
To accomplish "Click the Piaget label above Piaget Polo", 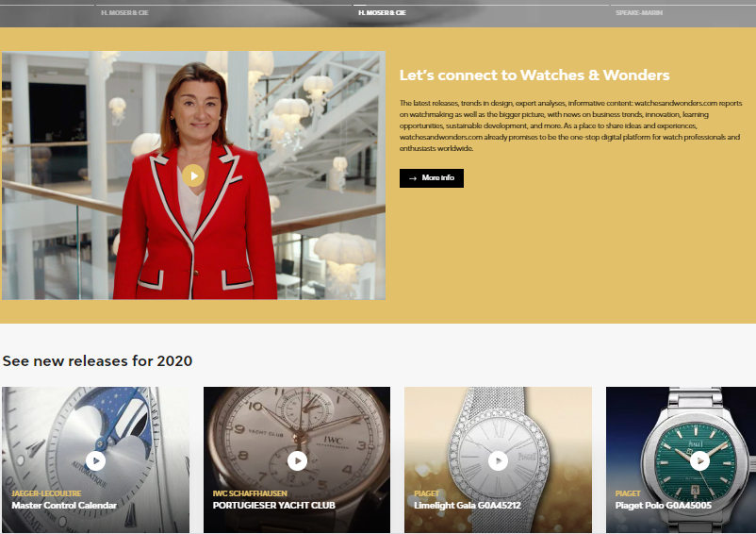I will pyautogui.click(x=628, y=493).
